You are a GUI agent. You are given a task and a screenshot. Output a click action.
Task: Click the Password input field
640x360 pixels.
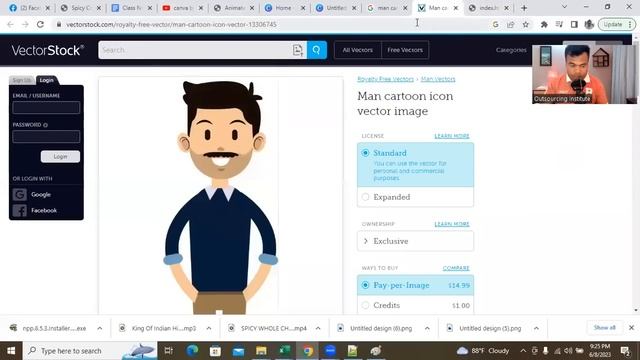tap(46, 136)
